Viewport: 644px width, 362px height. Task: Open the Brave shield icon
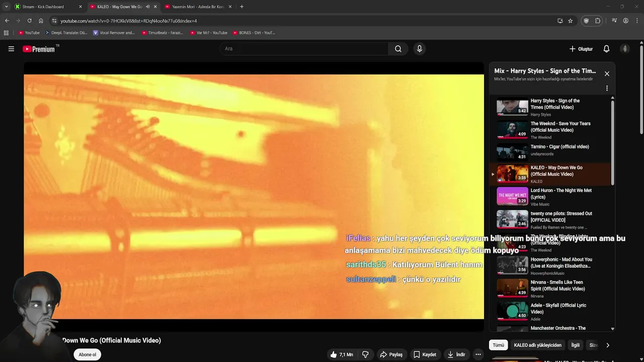point(586,21)
